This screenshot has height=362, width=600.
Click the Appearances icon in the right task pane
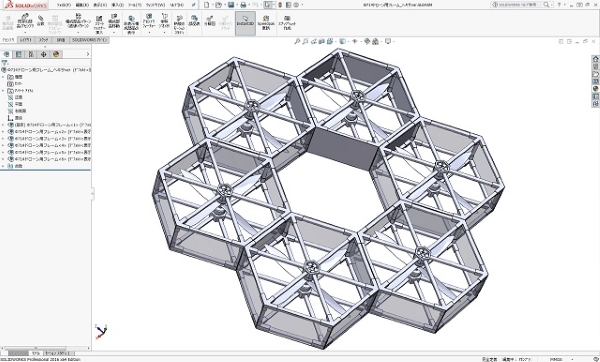point(595,89)
